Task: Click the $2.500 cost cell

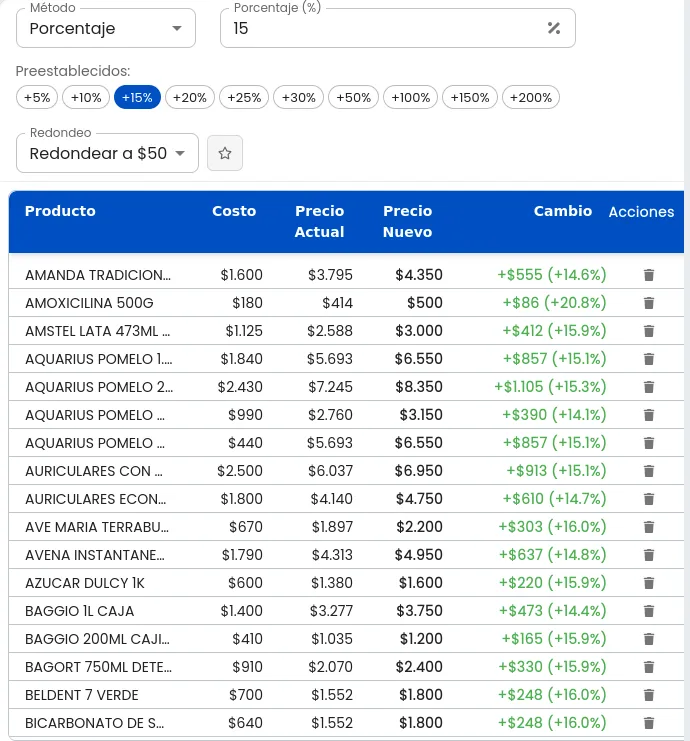Action: (240, 471)
